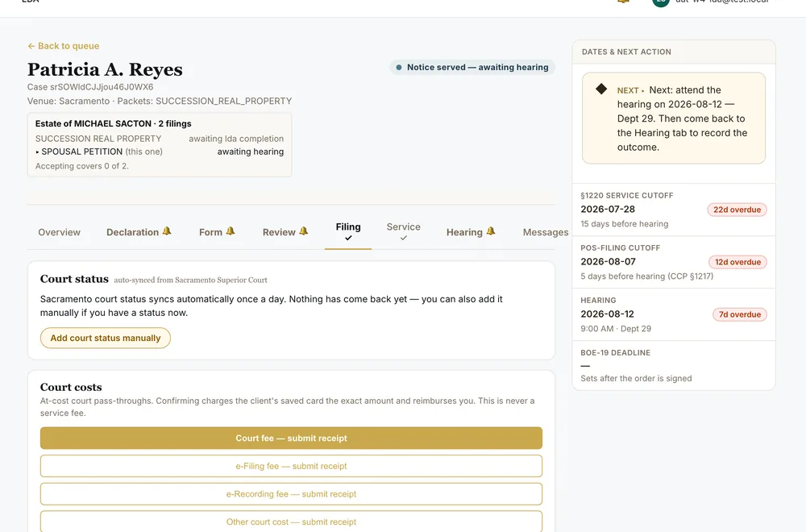
Task: Click the bell icon beside Hearing
Action: point(490,231)
